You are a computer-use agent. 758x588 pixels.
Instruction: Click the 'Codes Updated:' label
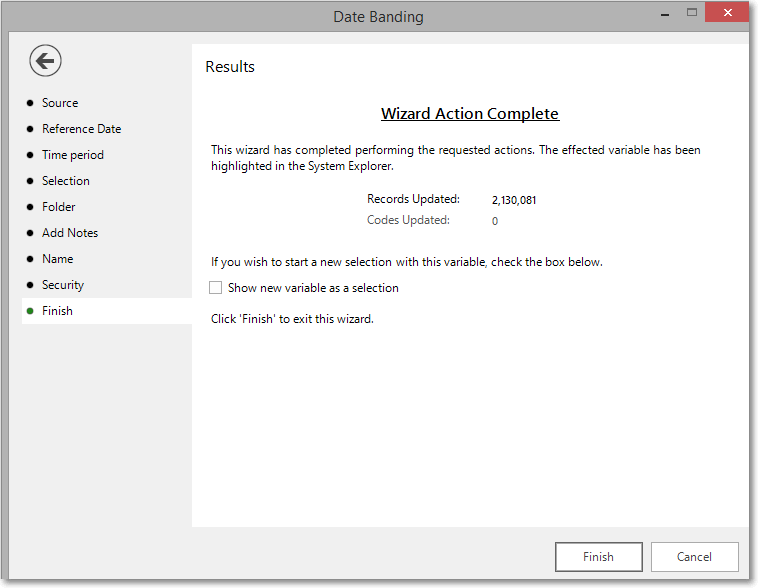click(408, 220)
